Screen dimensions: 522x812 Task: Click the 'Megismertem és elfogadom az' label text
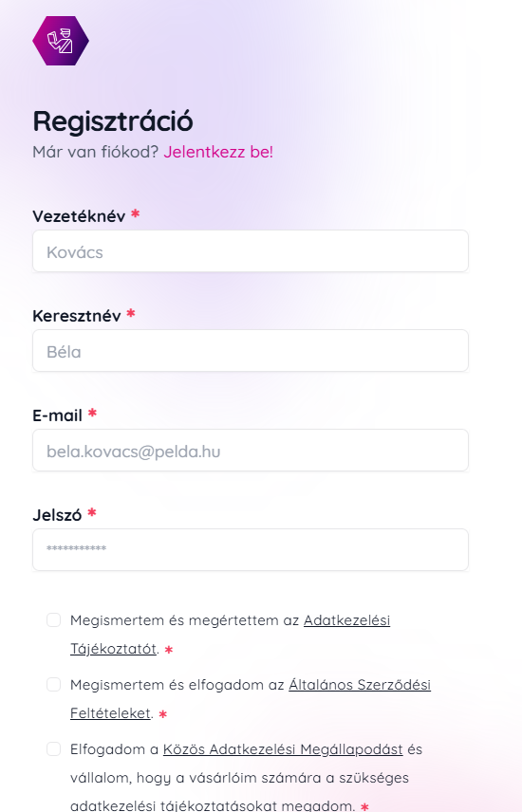tap(177, 685)
